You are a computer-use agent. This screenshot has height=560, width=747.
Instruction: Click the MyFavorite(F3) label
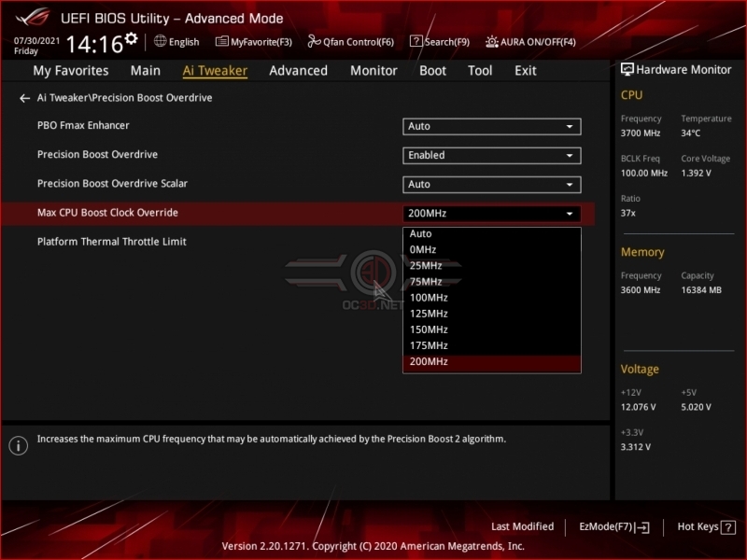coord(261,42)
